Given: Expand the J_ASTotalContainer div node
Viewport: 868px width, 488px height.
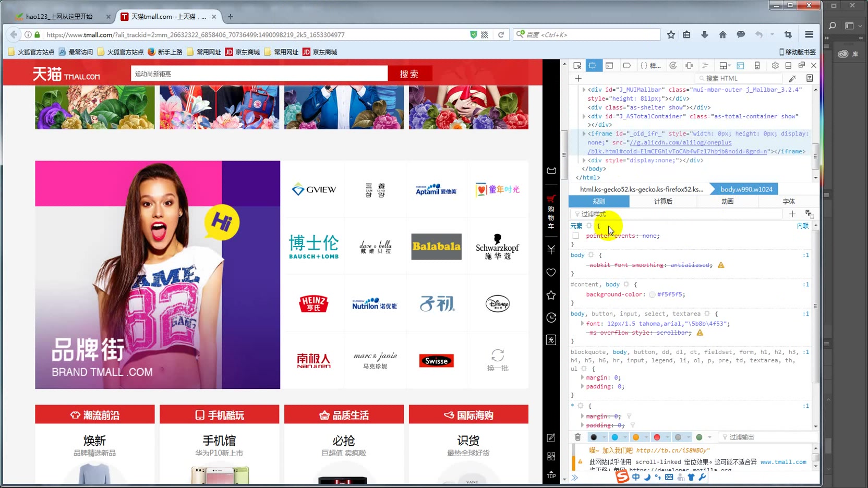Looking at the screenshot, I should click(x=584, y=116).
